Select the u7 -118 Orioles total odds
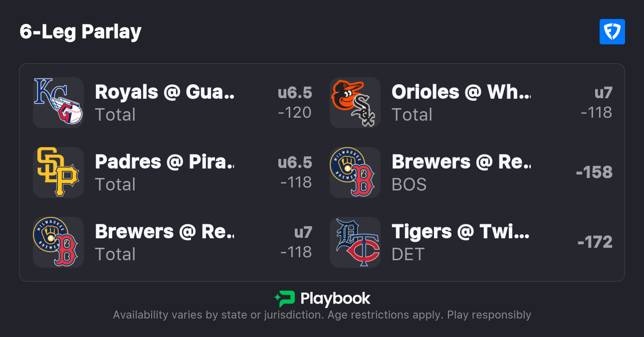 (597, 103)
